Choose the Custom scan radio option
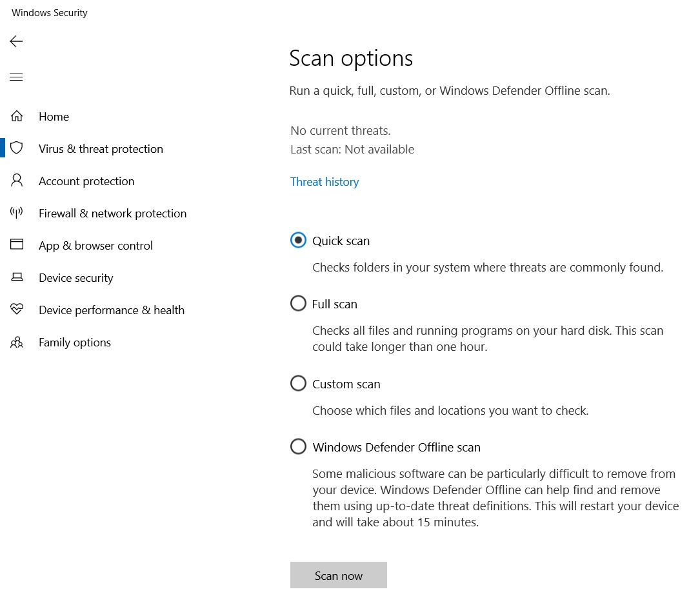The width and height of the screenshot is (700, 616). [x=298, y=384]
